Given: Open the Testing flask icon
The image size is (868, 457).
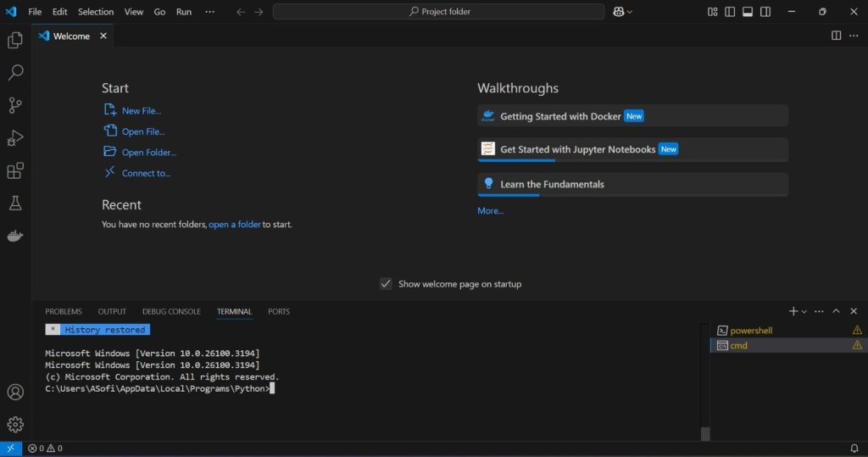Looking at the screenshot, I should 14,203.
